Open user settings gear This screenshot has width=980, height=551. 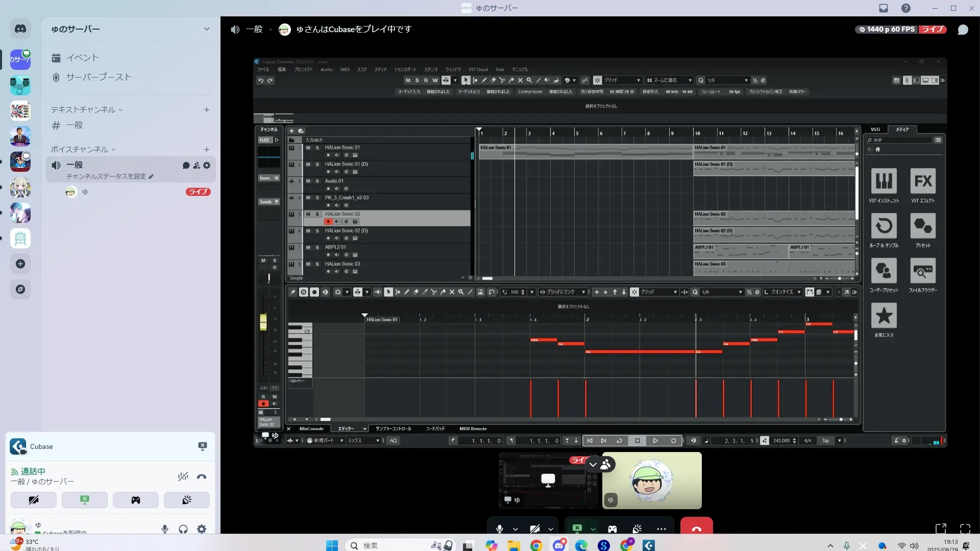pyautogui.click(x=202, y=529)
